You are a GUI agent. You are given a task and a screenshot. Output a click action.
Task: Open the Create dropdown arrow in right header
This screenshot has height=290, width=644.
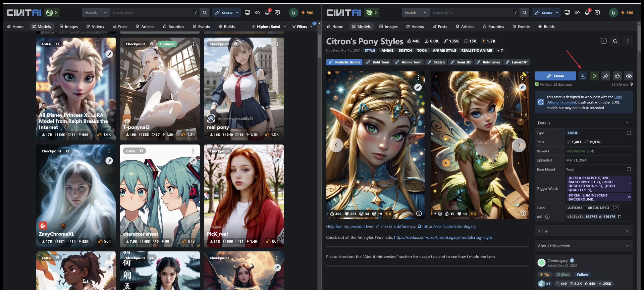(x=557, y=13)
